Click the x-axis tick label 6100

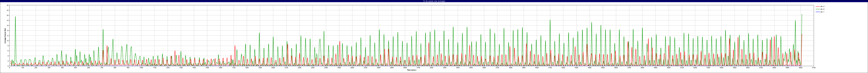click(814, 68)
